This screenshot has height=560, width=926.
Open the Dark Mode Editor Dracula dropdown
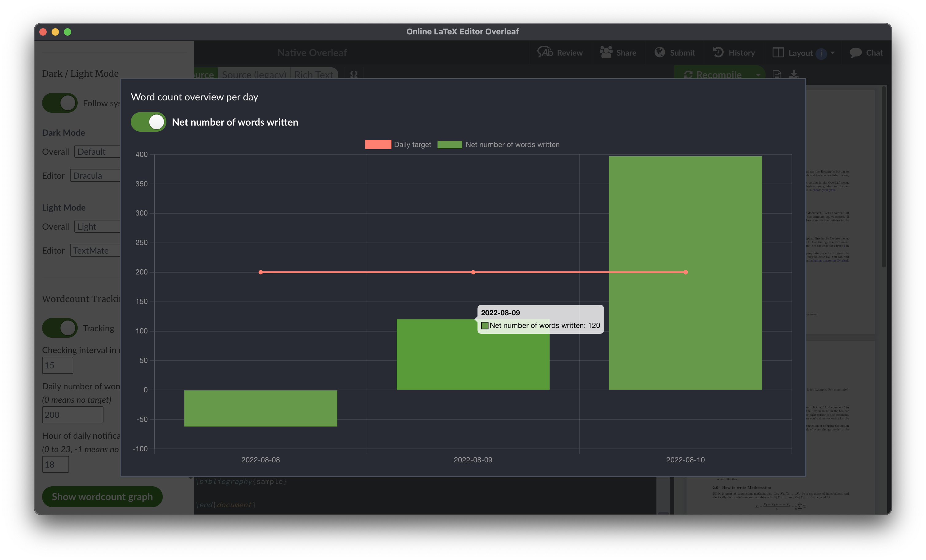tap(95, 176)
